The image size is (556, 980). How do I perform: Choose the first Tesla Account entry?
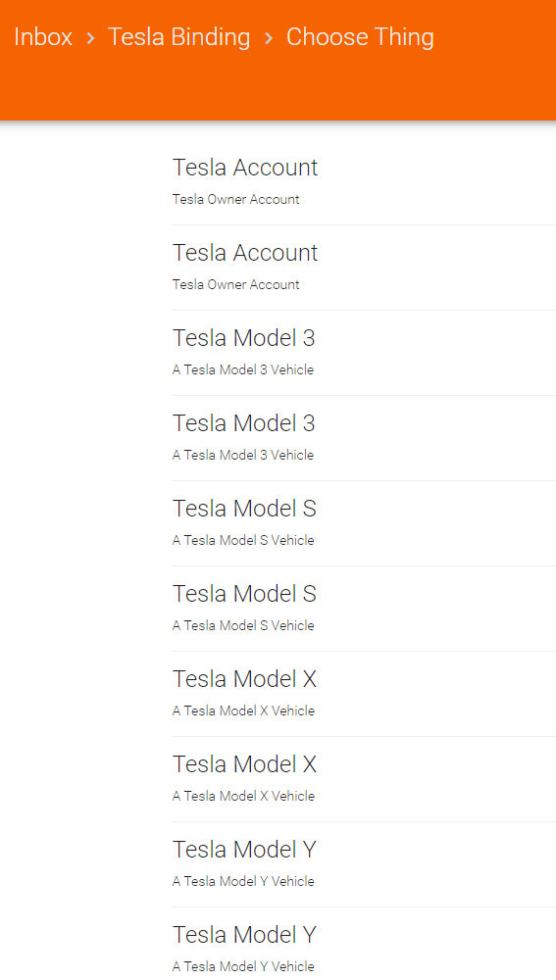coord(364,182)
